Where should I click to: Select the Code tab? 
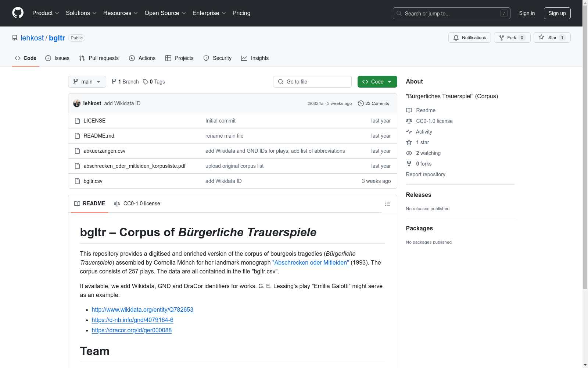[x=26, y=58]
